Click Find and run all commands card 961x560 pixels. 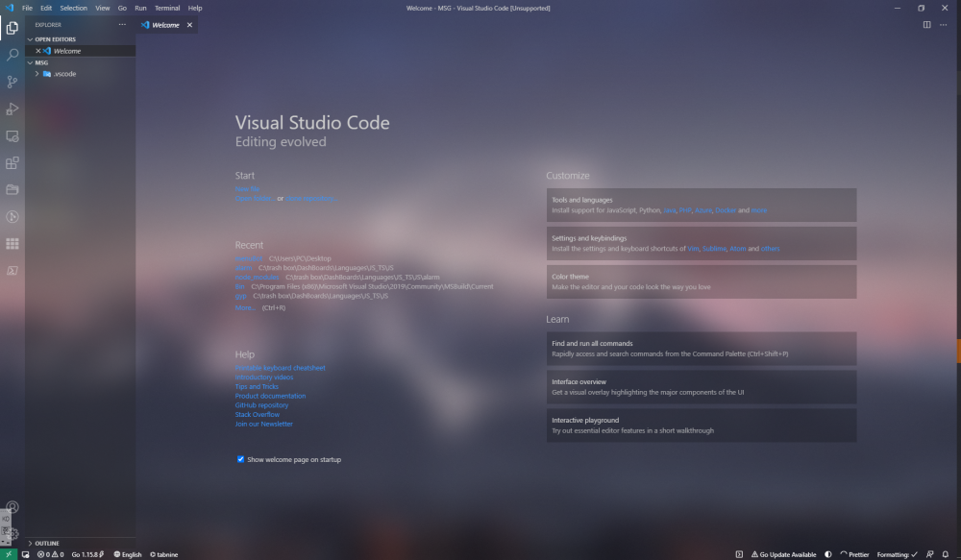tap(702, 349)
